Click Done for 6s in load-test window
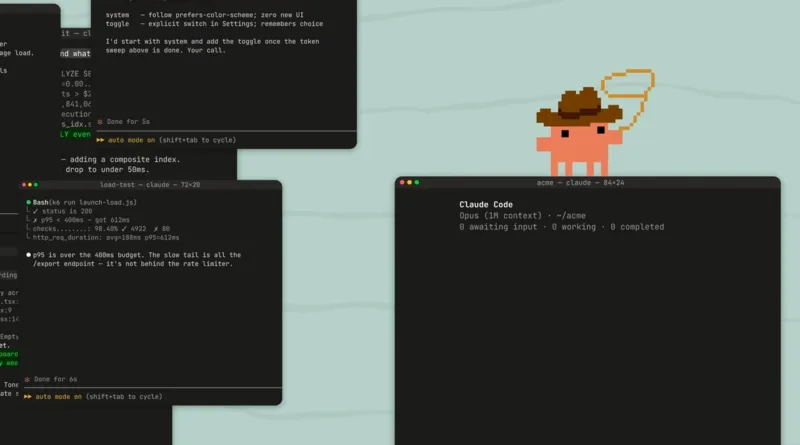Screen dimensions: 800x445 click(56, 379)
